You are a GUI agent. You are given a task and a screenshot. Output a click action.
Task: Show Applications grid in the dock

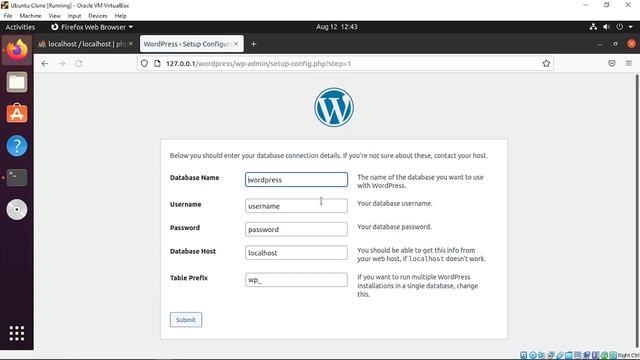pyautogui.click(x=17, y=333)
